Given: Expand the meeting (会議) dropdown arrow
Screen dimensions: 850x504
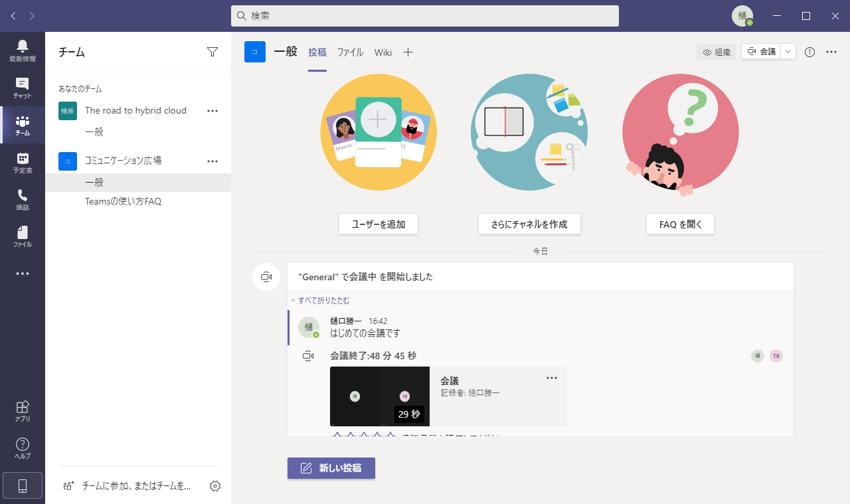Looking at the screenshot, I should [788, 51].
